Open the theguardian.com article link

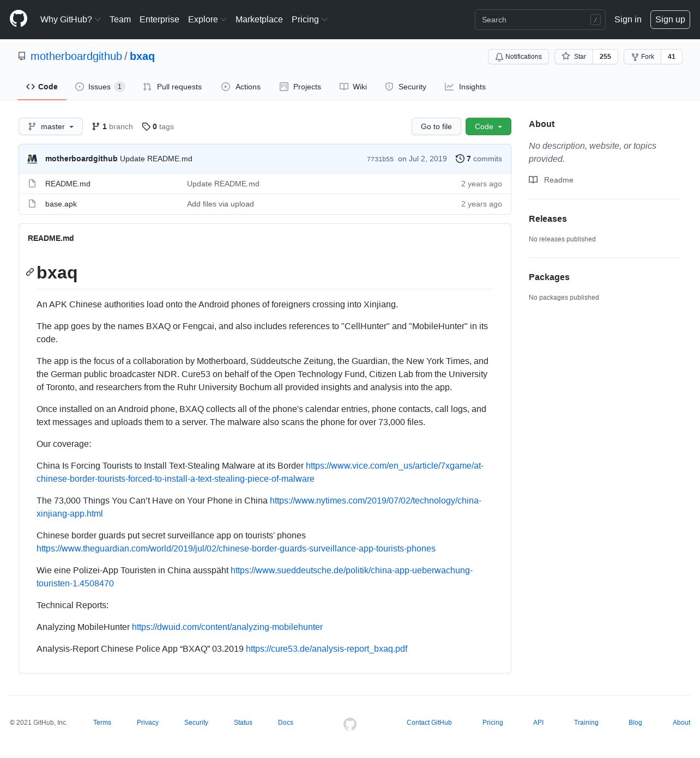click(236, 548)
